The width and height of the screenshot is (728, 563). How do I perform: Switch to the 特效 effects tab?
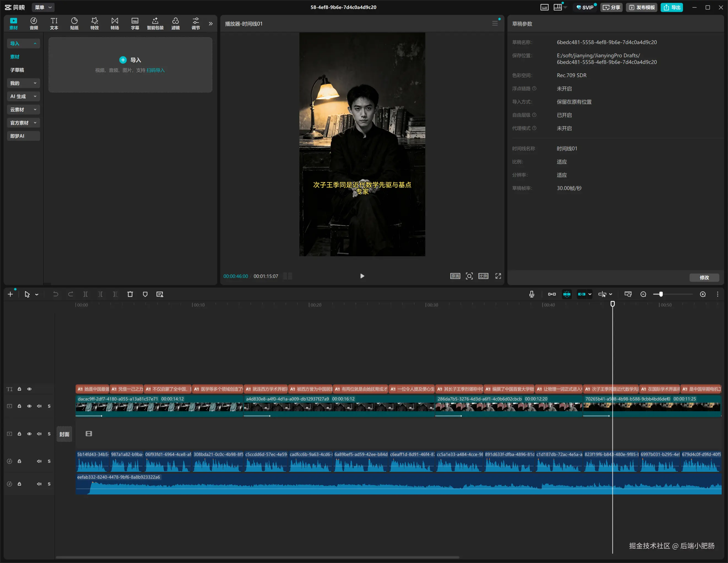(94, 24)
